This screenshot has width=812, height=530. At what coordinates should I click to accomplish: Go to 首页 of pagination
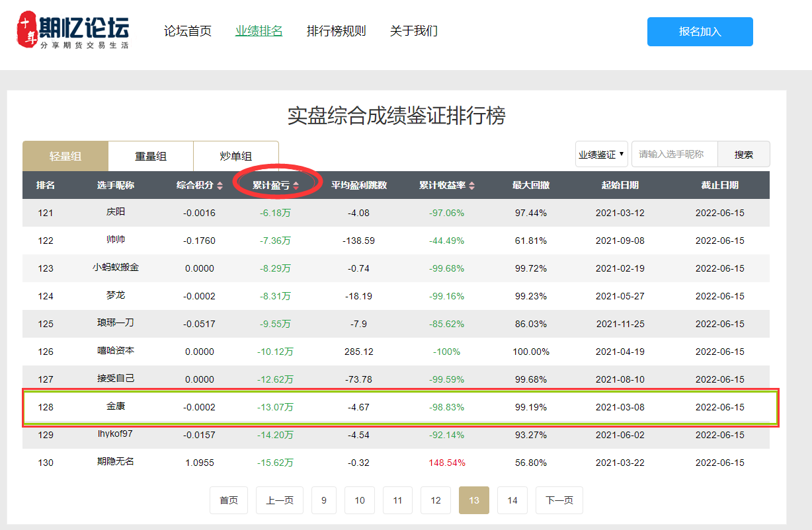click(229, 500)
